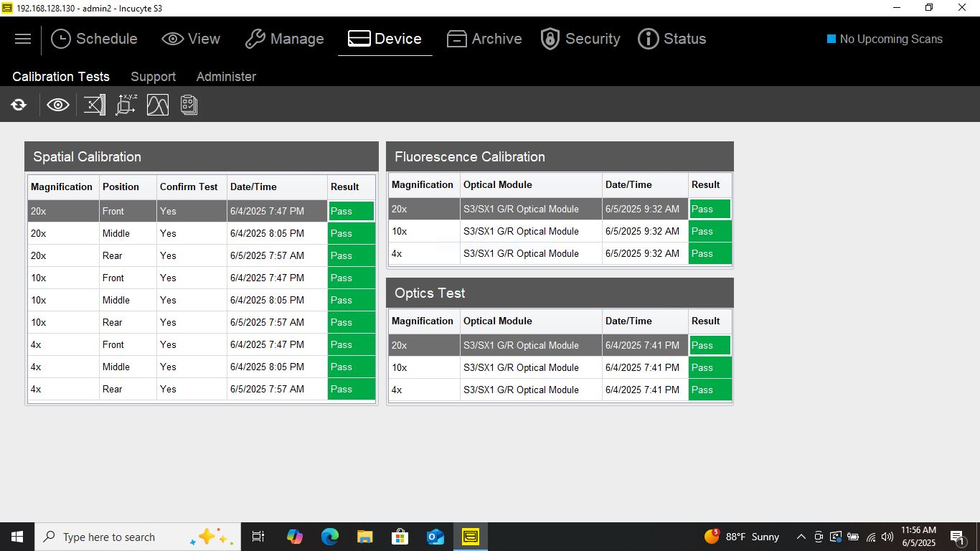Screen dimensions: 980x551
Task: Select the 4x Front spatial calibration row
Action: click(202, 344)
